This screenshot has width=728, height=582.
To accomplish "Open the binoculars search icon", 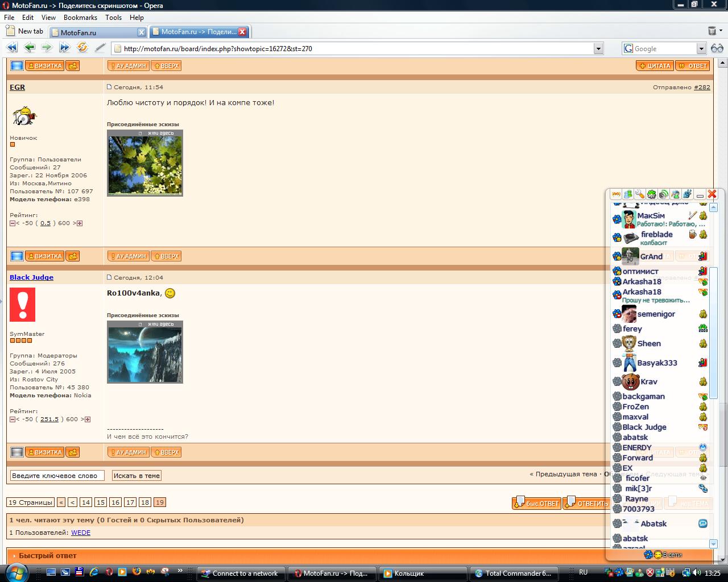I will [717, 48].
